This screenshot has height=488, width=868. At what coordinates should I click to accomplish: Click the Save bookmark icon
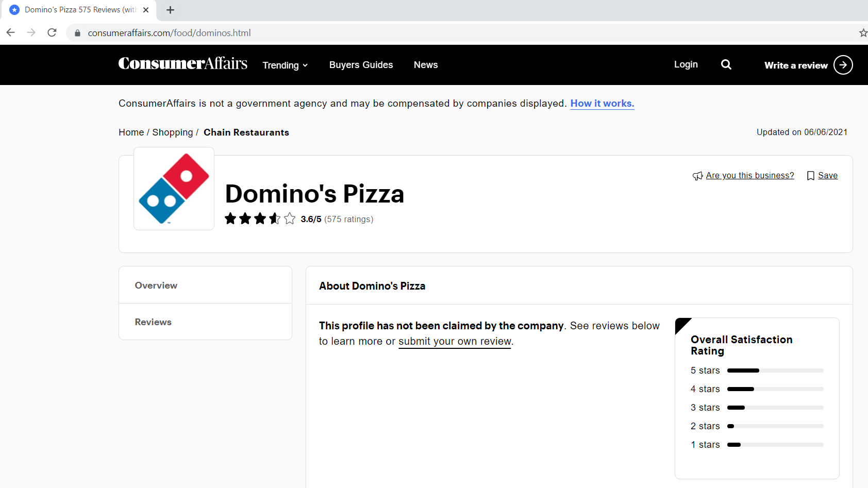811,176
